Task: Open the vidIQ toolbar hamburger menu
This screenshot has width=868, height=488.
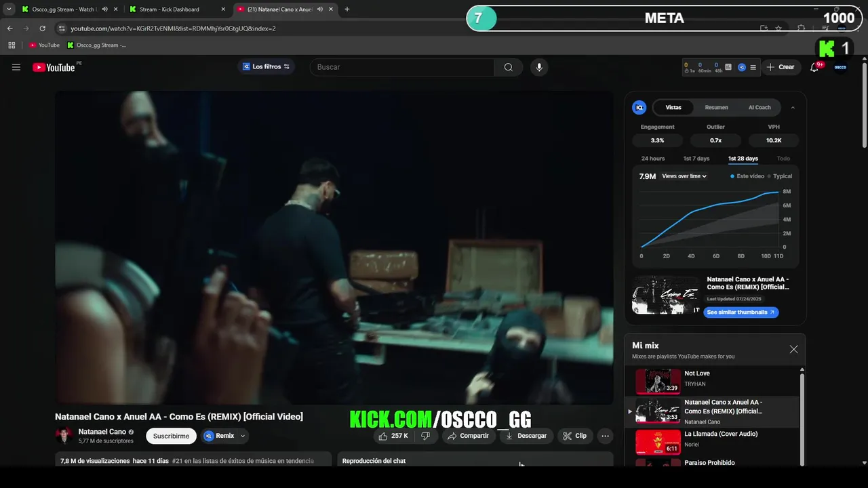Action: tap(753, 67)
